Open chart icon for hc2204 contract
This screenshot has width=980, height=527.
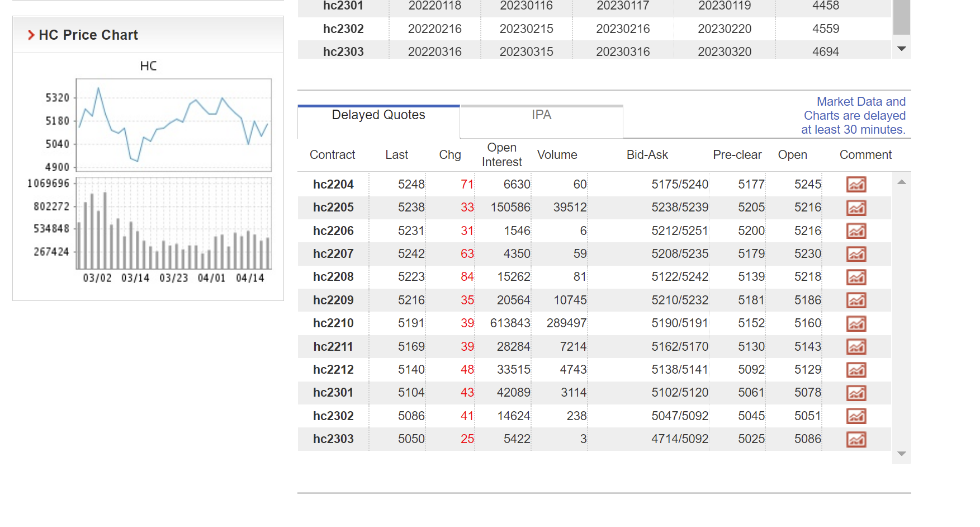(x=856, y=185)
